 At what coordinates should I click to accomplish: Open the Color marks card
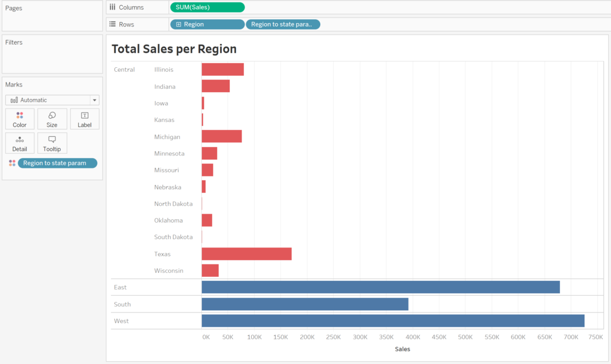point(20,119)
